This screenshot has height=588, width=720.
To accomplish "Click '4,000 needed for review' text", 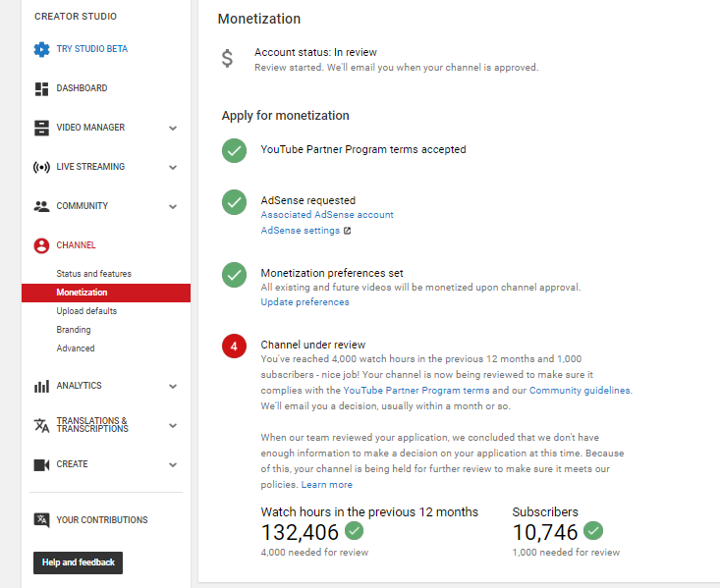I will 314,553.
